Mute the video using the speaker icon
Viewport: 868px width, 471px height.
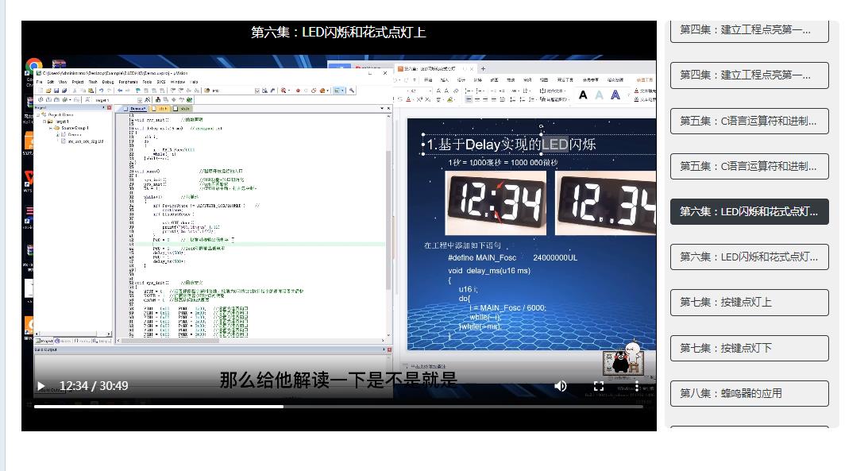tap(560, 386)
